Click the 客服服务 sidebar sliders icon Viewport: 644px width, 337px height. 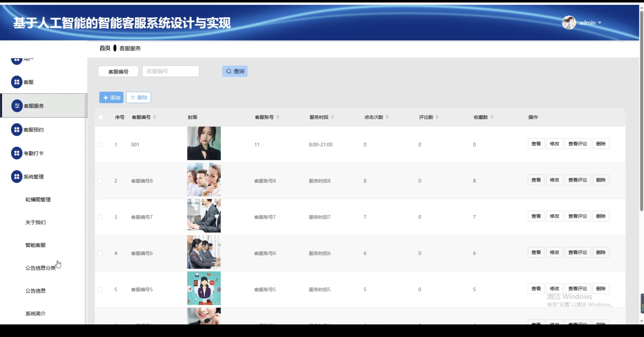(17, 106)
